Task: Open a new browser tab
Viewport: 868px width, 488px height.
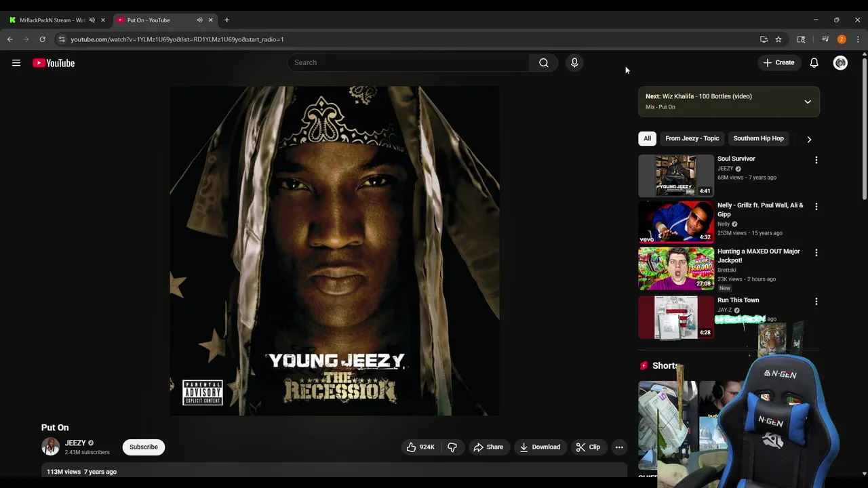Action: tap(226, 20)
